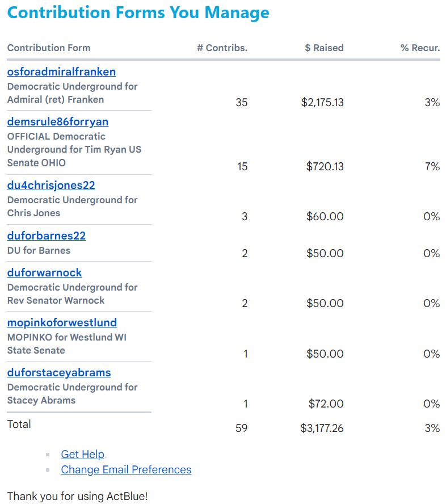Open the mopinkoforwestlund form link
Image resolution: width=446 pixels, height=504 pixels.
(62, 323)
